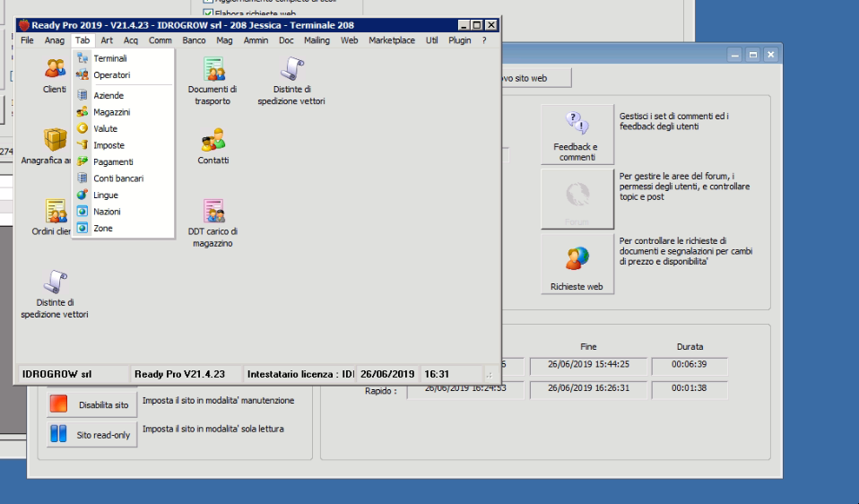The image size is (859, 504).
Task: Choose Operatori from the Tab menu
Action: [x=123, y=75]
